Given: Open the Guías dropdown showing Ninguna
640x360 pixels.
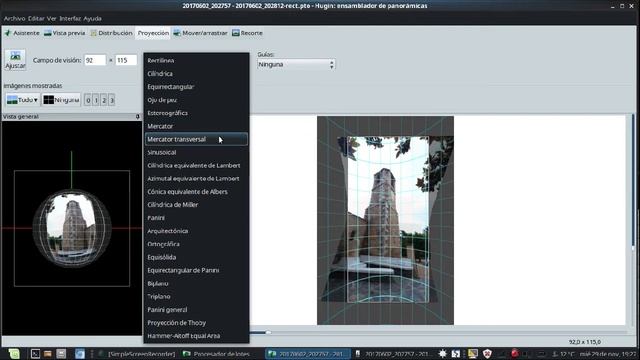Looking at the screenshot, I should pos(296,64).
